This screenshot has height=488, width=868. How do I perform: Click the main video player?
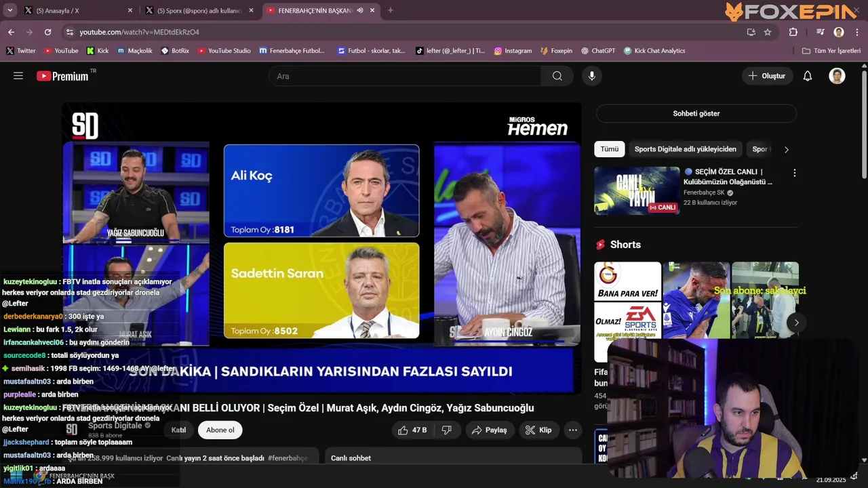click(321, 247)
